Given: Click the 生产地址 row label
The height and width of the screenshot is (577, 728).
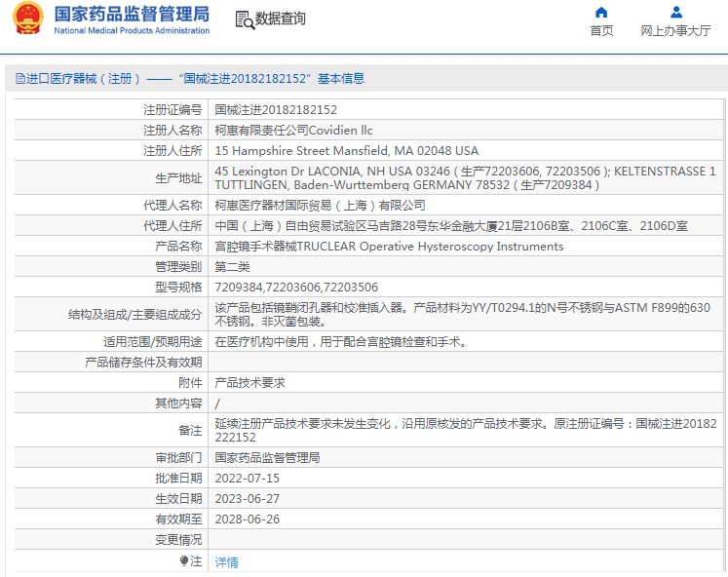Looking at the screenshot, I should point(178,177).
